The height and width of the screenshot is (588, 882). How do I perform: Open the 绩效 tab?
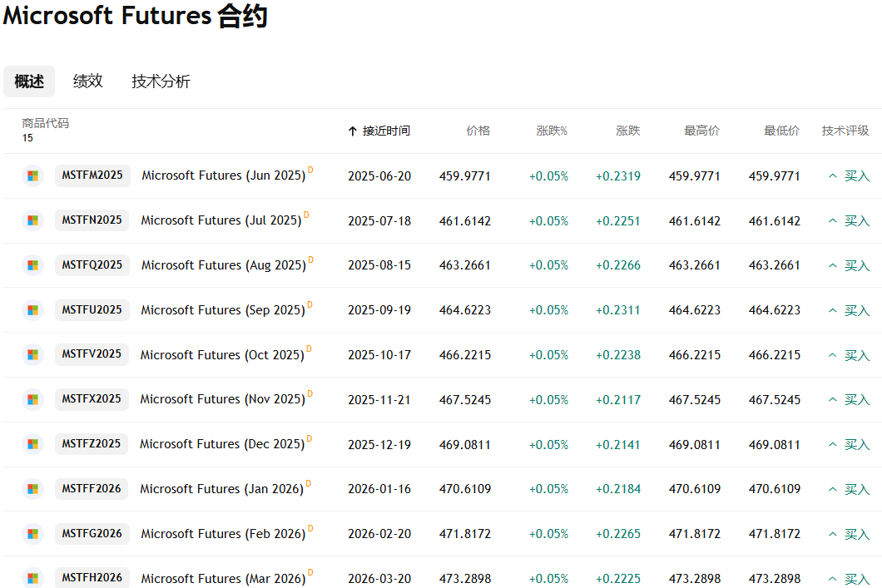(x=87, y=82)
